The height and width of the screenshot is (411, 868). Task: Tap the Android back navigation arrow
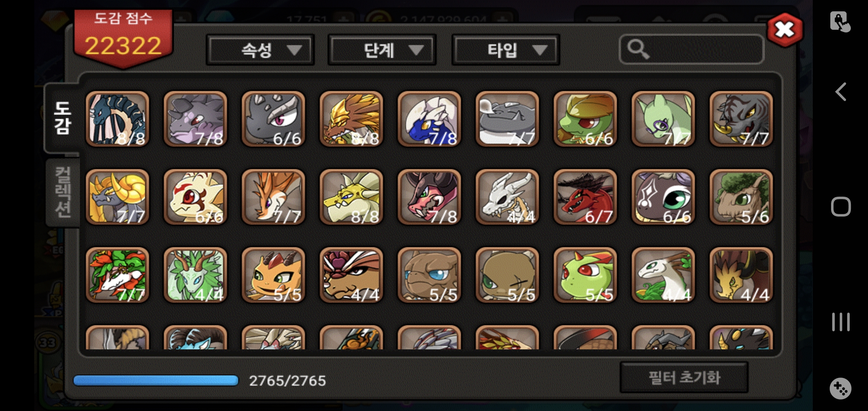[x=841, y=92]
